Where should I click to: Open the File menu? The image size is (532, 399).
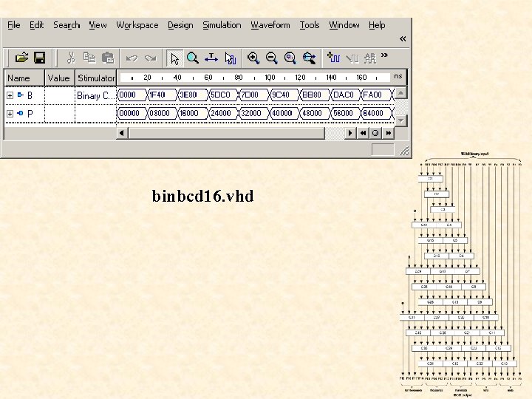(14, 25)
